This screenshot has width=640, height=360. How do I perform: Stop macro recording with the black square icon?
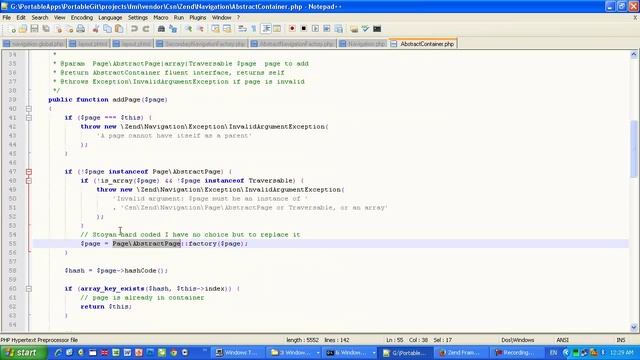[303, 29]
